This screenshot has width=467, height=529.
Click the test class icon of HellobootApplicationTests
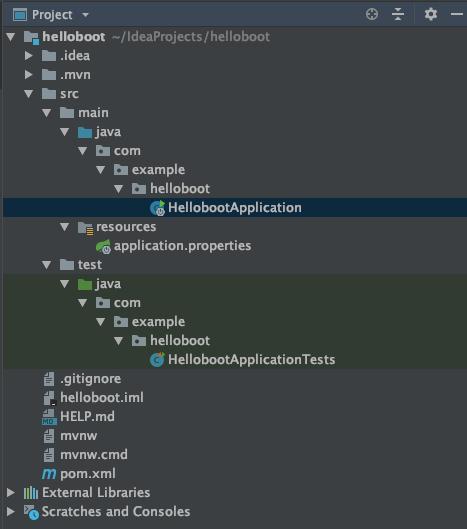point(157,360)
